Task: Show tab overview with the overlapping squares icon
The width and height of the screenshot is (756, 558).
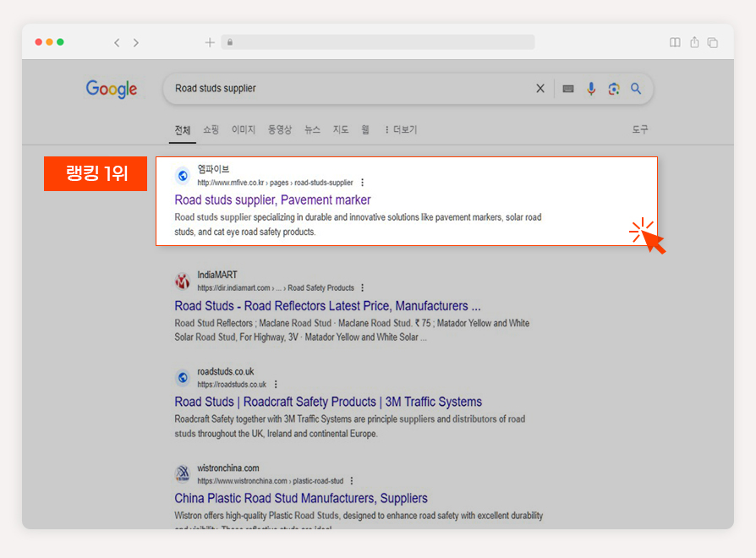Action: coord(713,42)
